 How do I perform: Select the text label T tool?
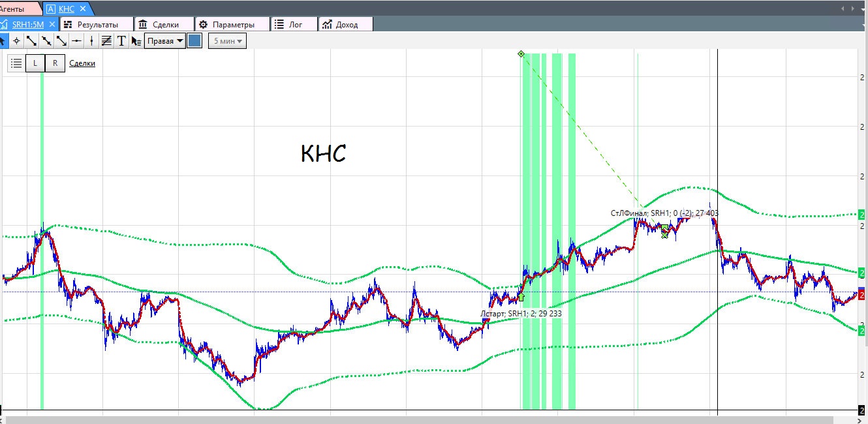coord(121,40)
